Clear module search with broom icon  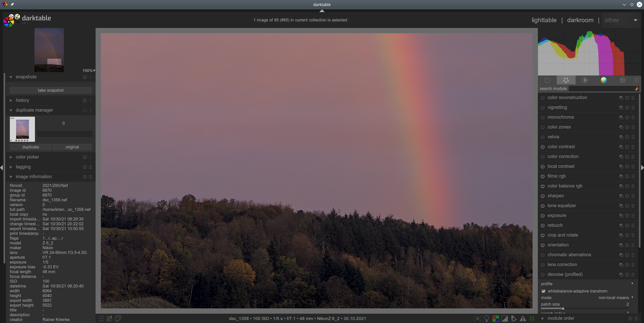637,88
